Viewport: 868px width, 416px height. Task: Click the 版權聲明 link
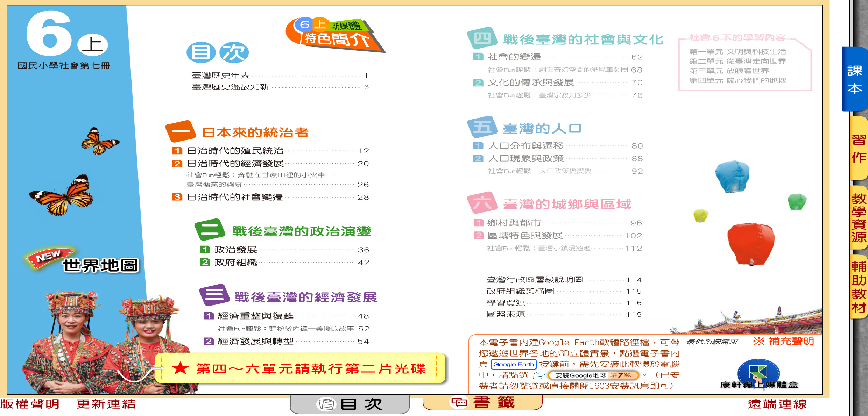(30, 404)
